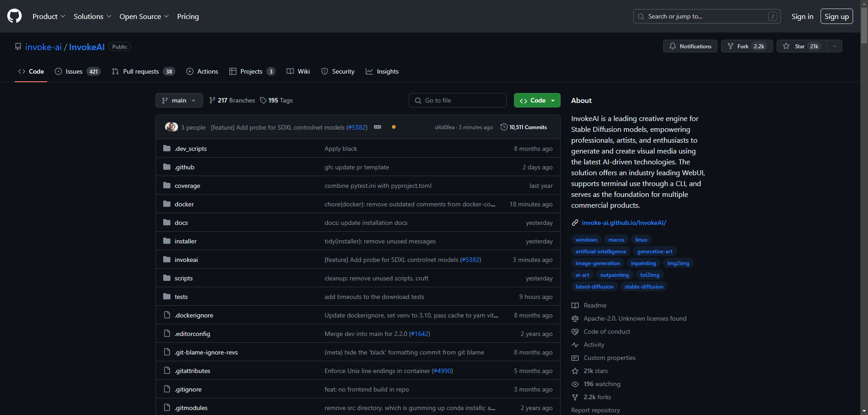The height and width of the screenshot is (415, 868).
Task: Click the GitHub Octocat logo
Action: tap(14, 16)
